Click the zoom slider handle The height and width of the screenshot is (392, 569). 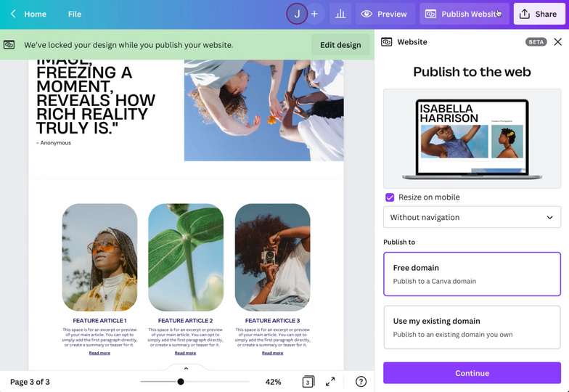coord(181,382)
